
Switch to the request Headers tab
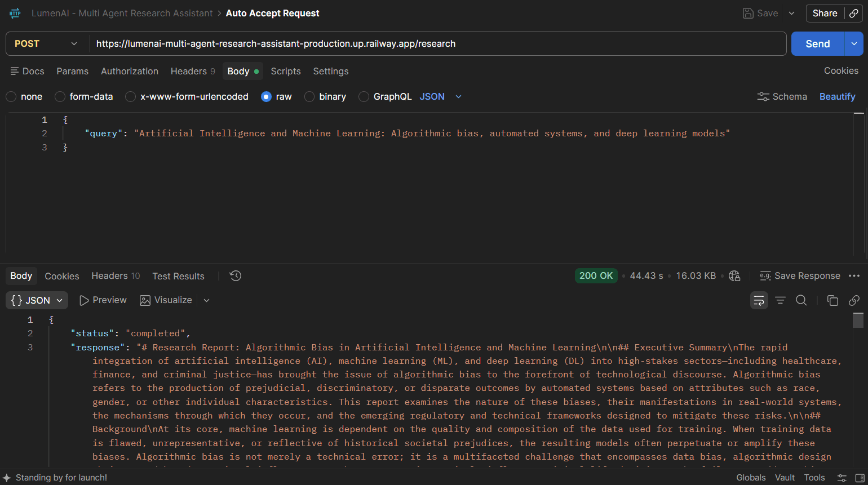(193, 72)
